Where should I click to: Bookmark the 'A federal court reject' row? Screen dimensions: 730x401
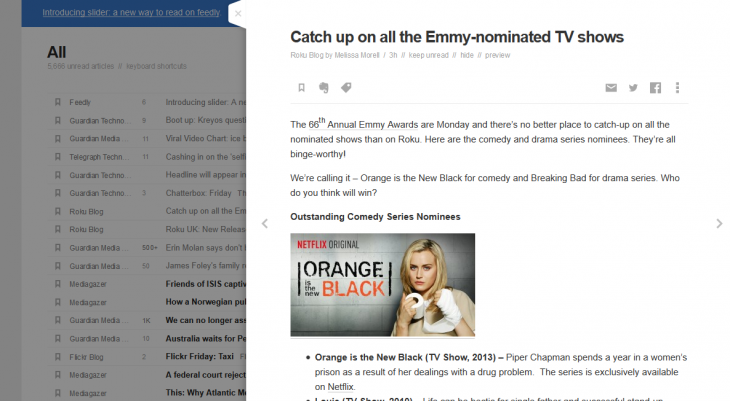pos(58,375)
